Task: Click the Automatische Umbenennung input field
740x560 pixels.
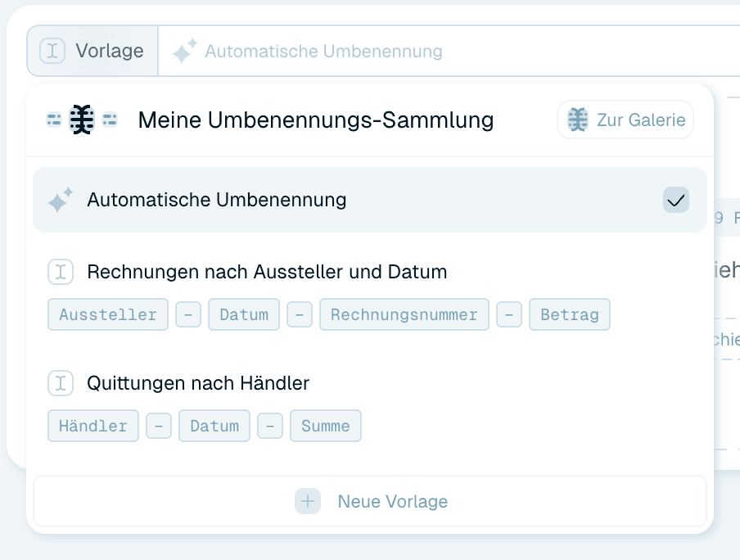Action: 449,51
